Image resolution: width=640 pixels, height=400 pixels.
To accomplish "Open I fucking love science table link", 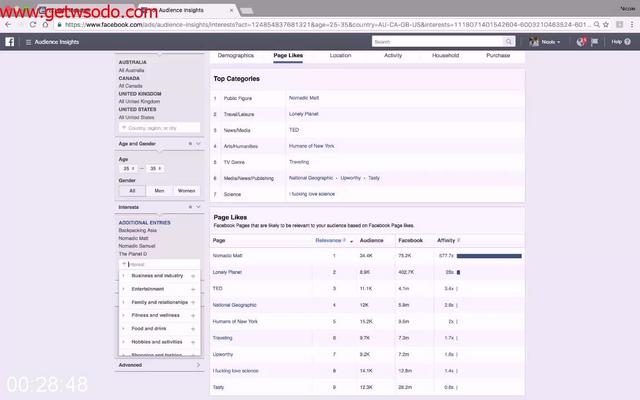I will click(236, 371).
